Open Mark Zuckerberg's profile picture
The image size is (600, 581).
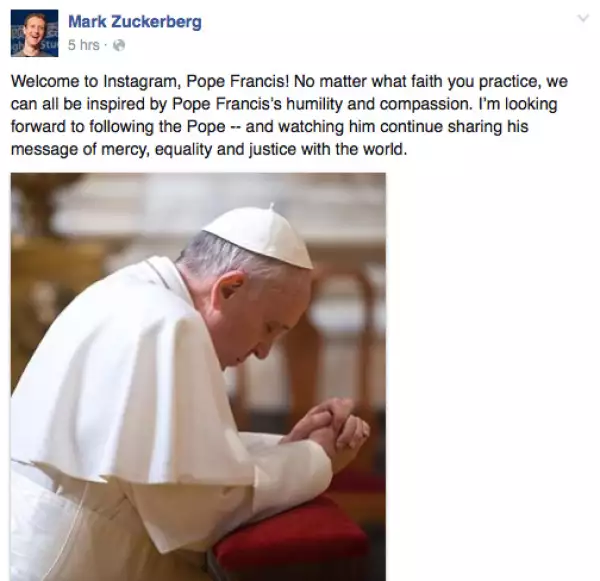(x=34, y=33)
